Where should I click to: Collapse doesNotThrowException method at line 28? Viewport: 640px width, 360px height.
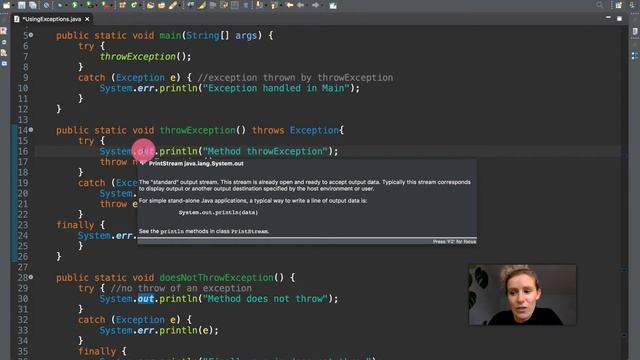coord(31,277)
